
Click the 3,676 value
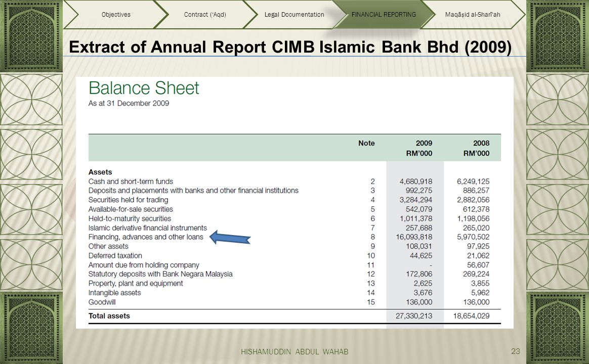coord(423,293)
